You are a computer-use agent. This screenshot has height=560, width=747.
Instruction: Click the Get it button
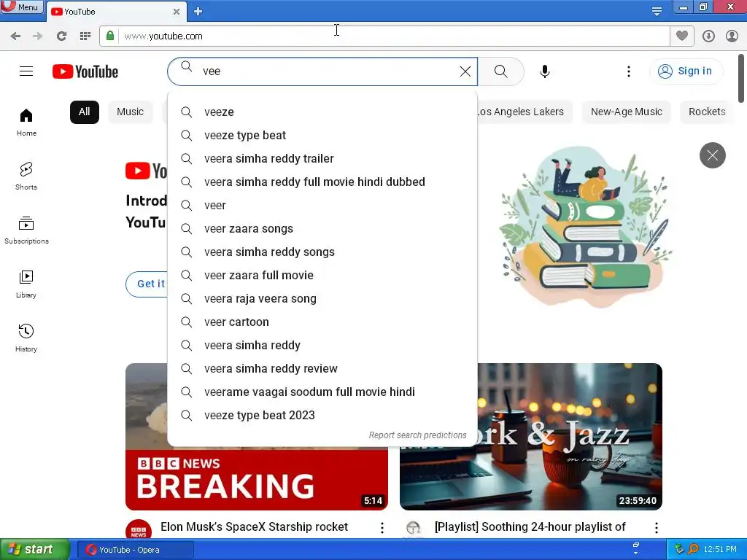[147, 284]
